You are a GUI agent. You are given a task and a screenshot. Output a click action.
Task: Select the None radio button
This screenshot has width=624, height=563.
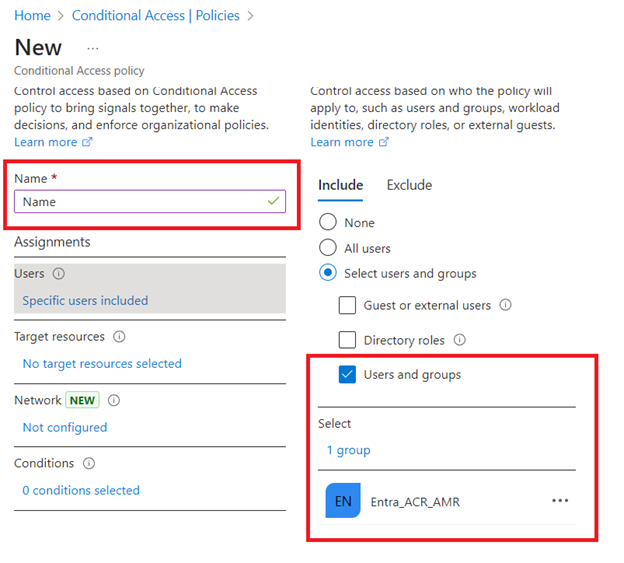pyautogui.click(x=328, y=223)
